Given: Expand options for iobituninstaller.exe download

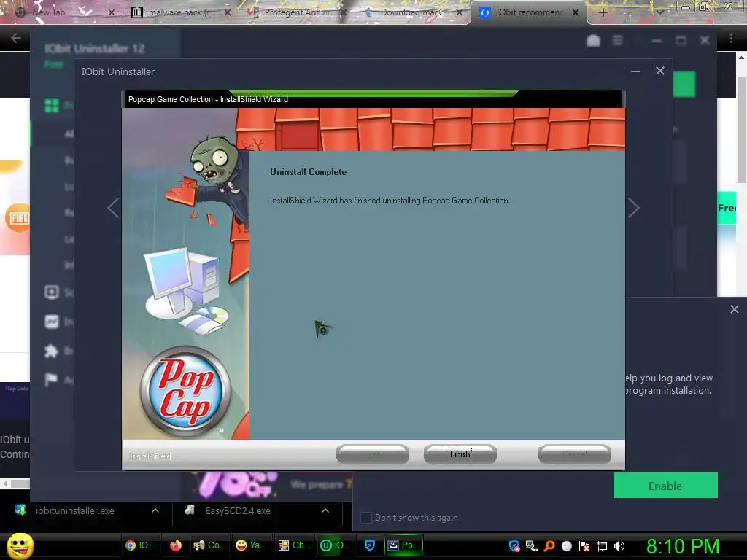Looking at the screenshot, I should (155, 510).
